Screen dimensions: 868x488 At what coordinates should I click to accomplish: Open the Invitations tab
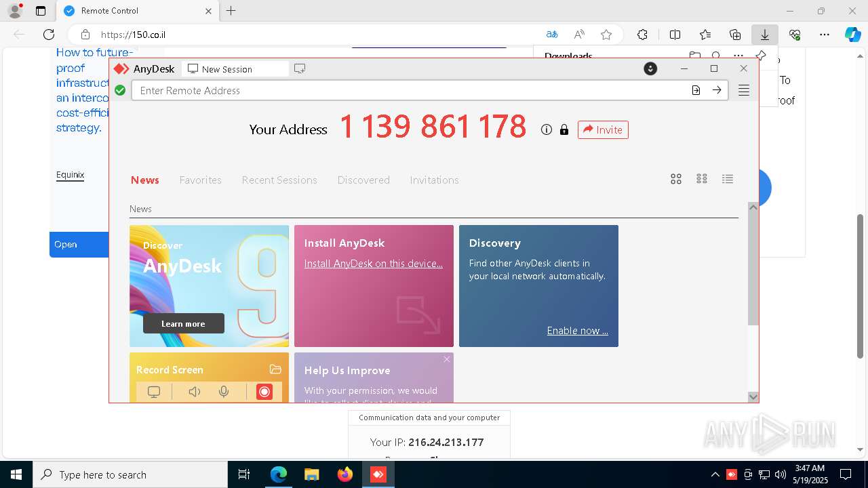(434, 180)
